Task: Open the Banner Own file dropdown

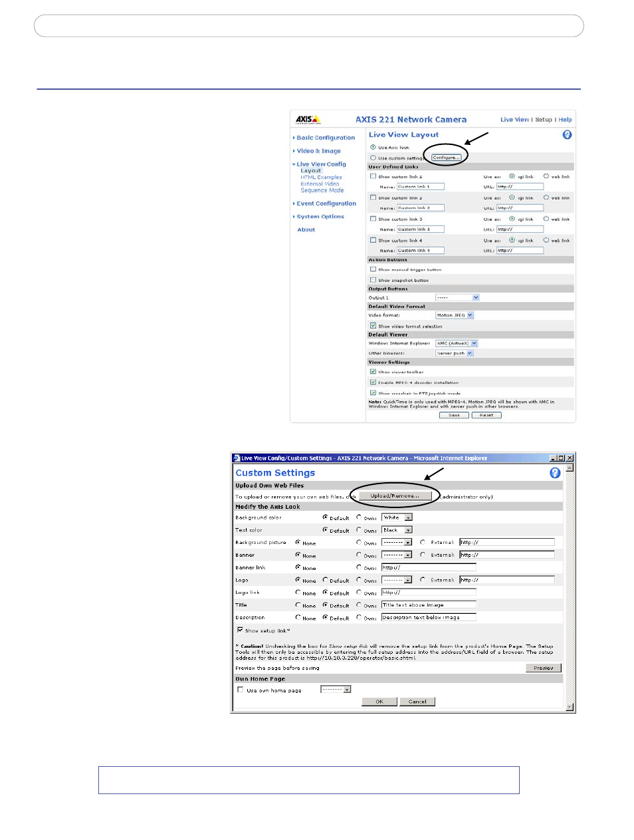Action: (x=397, y=555)
